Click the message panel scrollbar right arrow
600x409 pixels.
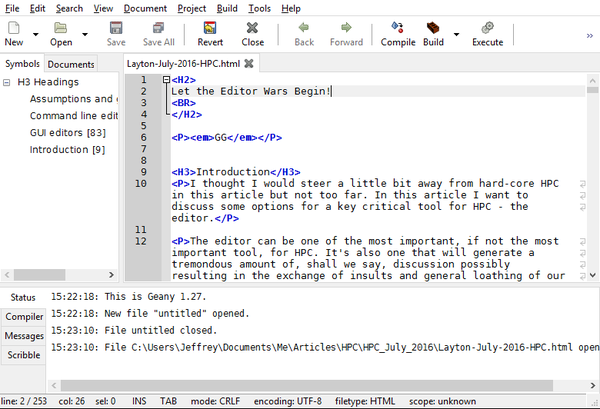tap(592, 385)
